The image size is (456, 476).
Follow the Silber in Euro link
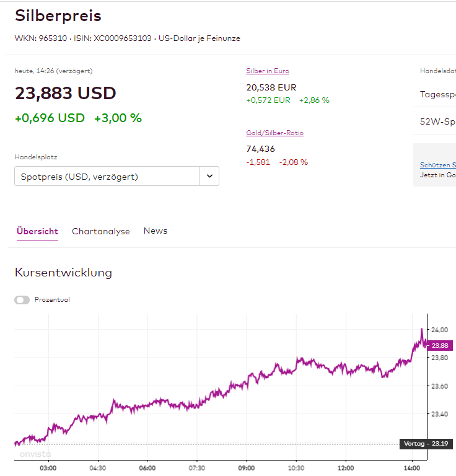click(268, 71)
